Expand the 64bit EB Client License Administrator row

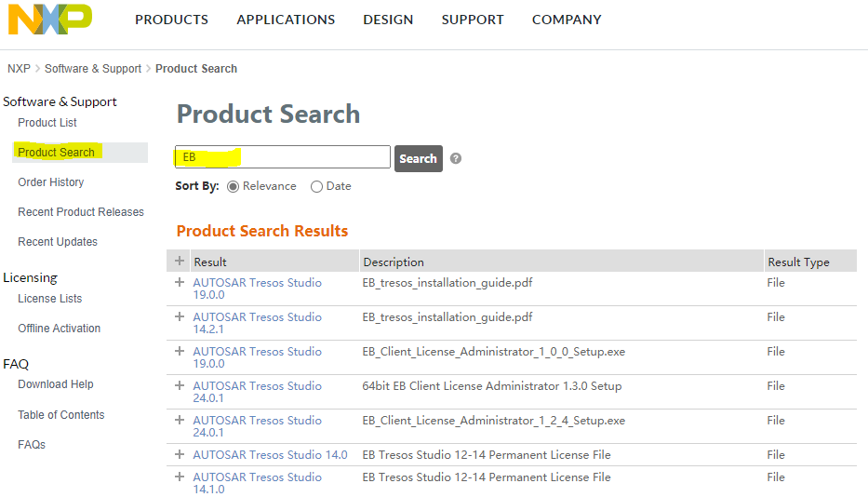[180, 386]
